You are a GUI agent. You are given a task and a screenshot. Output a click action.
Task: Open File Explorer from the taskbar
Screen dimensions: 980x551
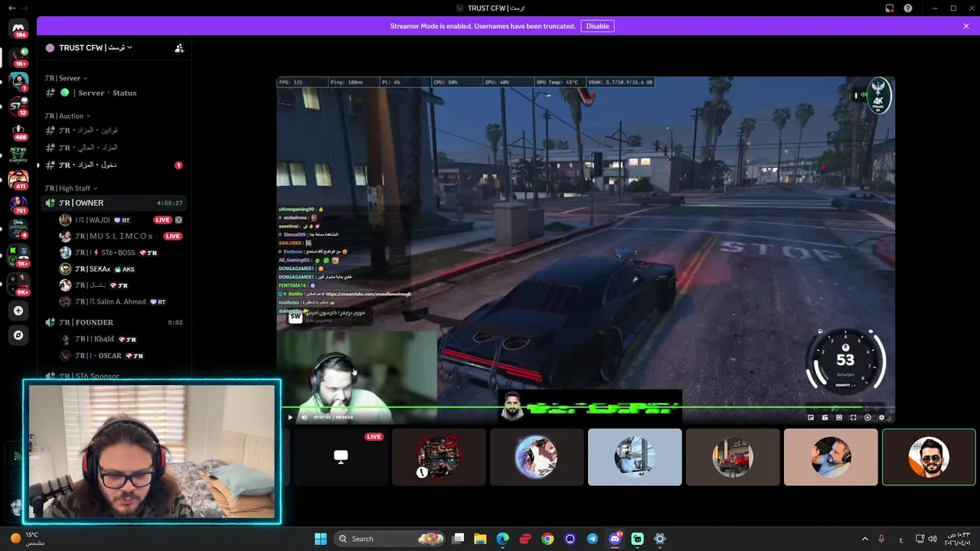click(480, 539)
